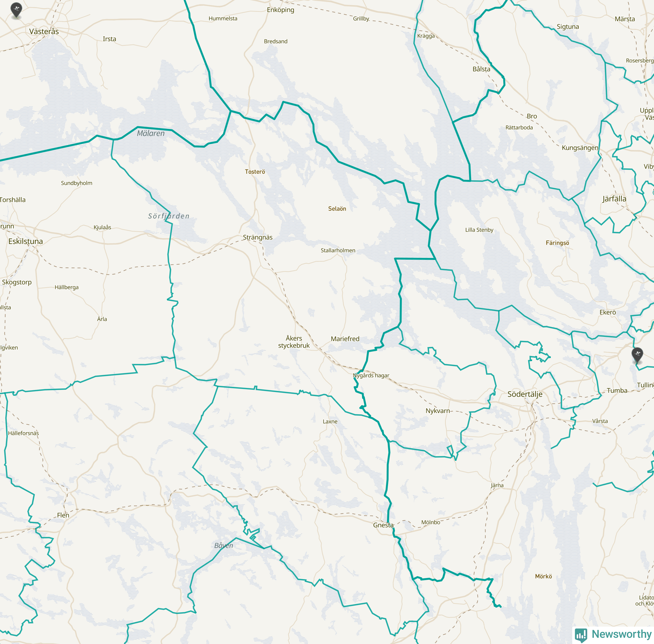Click the Bålsta town label

481,69
